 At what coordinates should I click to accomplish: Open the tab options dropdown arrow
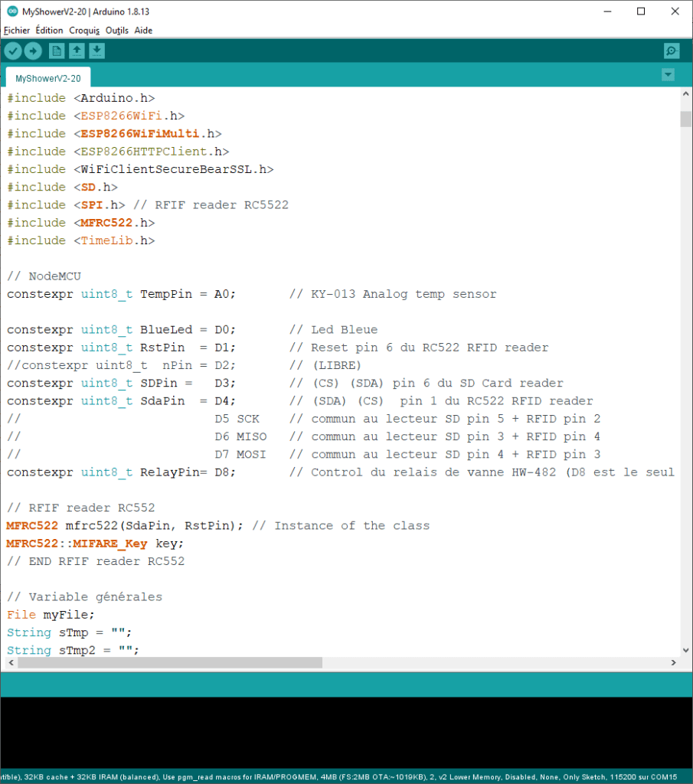click(x=668, y=75)
